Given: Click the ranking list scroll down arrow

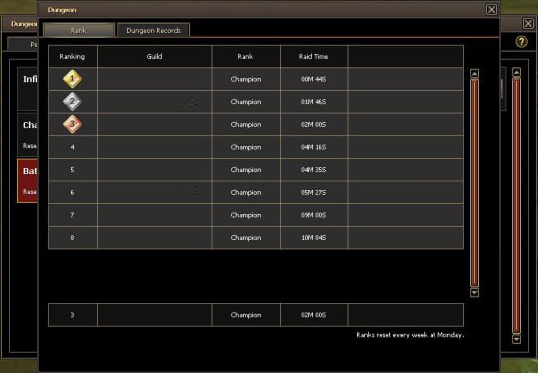Looking at the screenshot, I should [x=475, y=292].
